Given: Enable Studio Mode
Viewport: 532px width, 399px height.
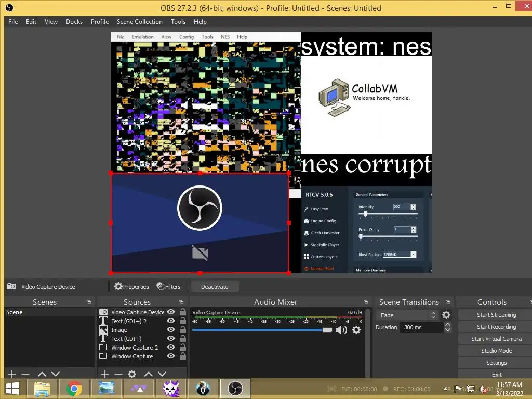Looking at the screenshot, I should 496,351.
